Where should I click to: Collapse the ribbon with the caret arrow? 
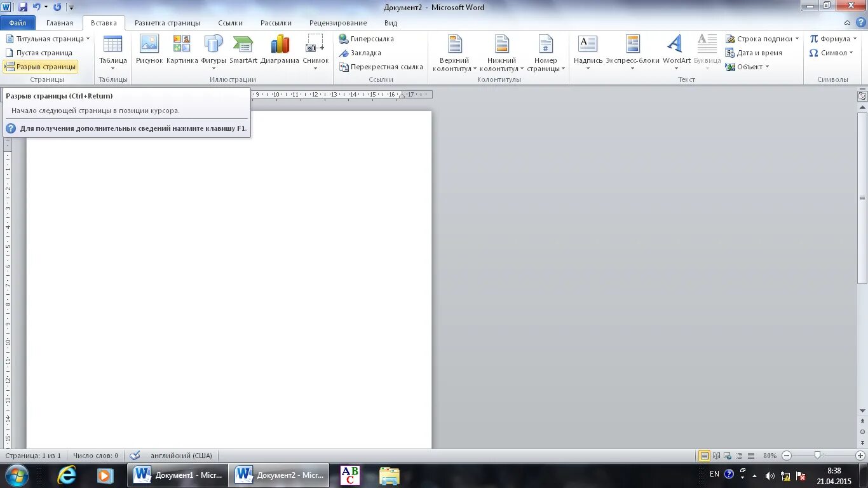847,22
